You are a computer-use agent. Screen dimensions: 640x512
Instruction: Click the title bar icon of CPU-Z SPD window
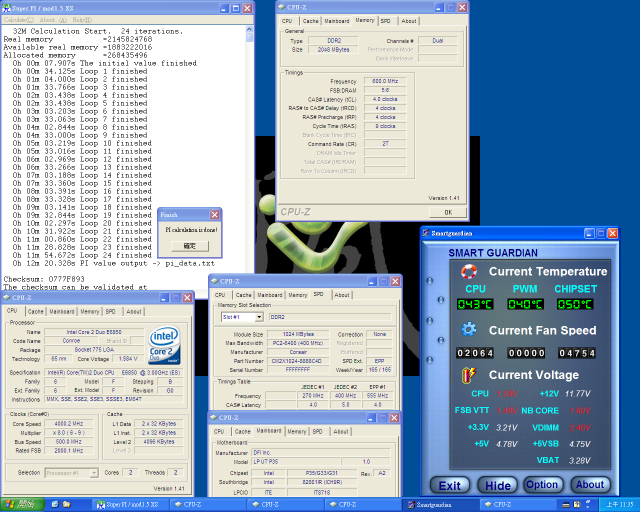215,281
